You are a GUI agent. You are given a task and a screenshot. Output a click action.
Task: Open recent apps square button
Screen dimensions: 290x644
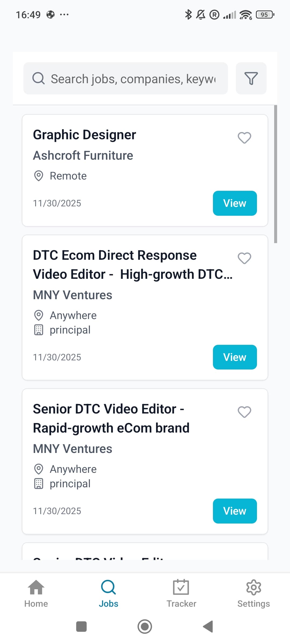click(x=81, y=627)
